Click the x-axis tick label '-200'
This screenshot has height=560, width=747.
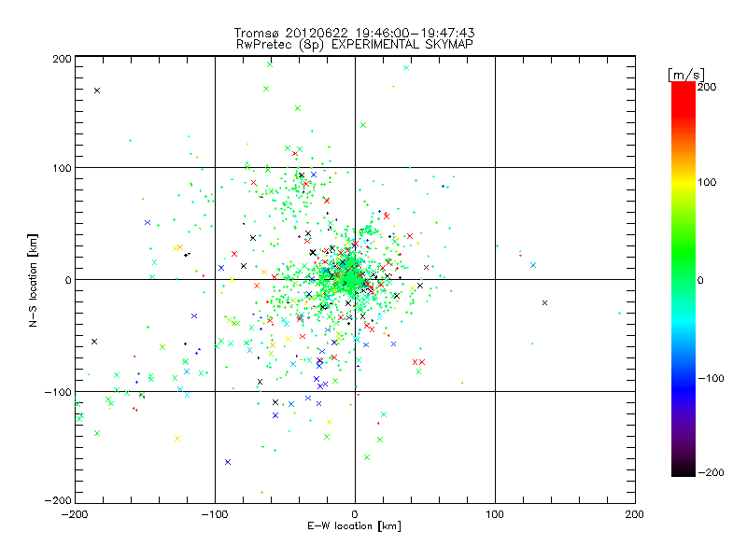point(75,515)
